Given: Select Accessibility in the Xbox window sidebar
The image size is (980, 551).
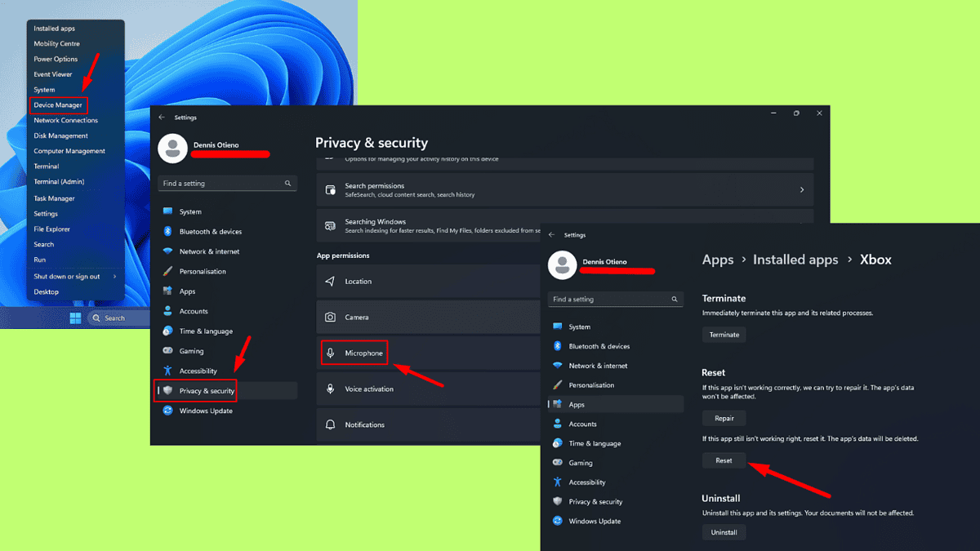Looking at the screenshot, I should pyautogui.click(x=616, y=482).
